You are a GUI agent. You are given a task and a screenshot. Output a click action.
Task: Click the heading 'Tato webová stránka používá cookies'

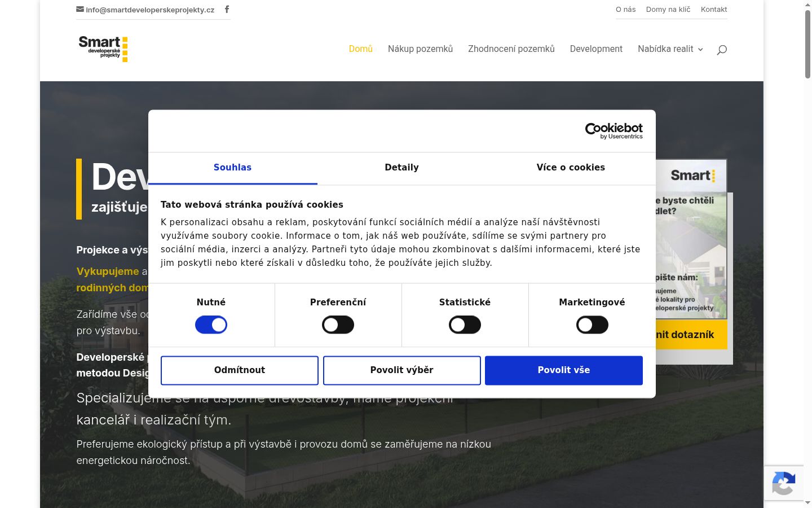tap(252, 204)
